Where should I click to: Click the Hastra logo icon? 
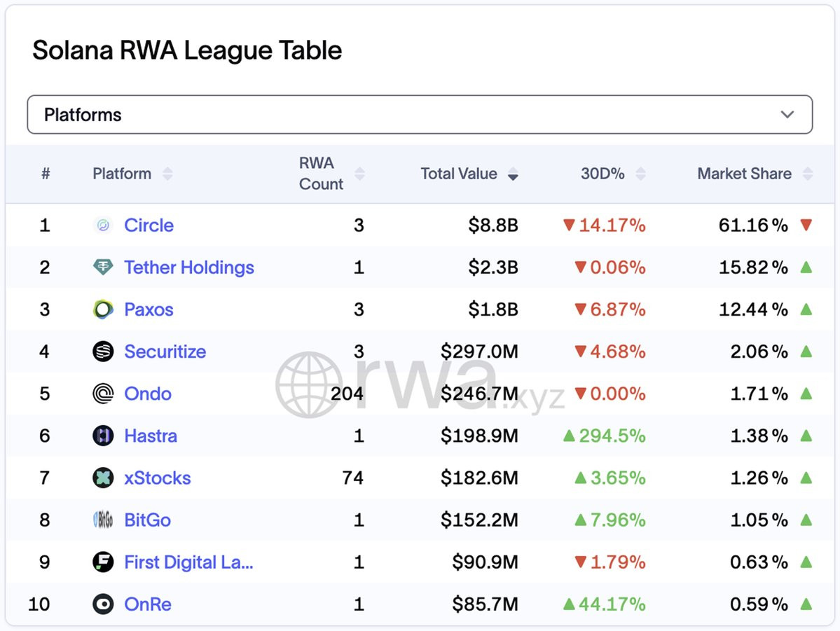click(x=103, y=436)
